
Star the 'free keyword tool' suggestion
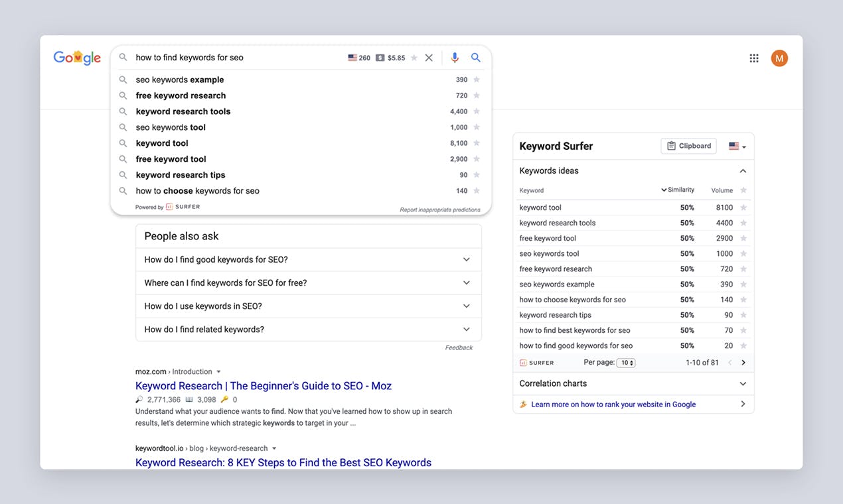[x=477, y=159]
